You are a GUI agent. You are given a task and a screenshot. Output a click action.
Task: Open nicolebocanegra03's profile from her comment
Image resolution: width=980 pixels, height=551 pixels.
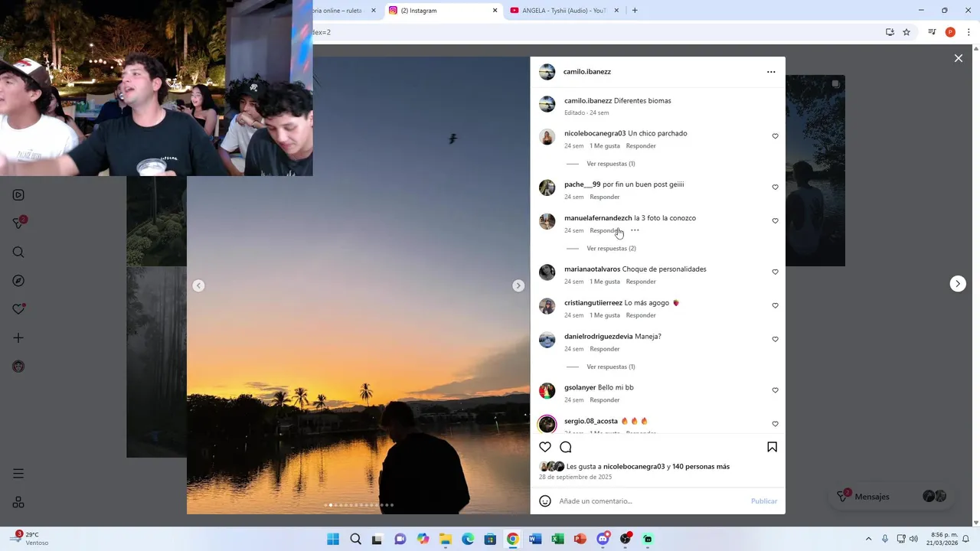point(595,134)
